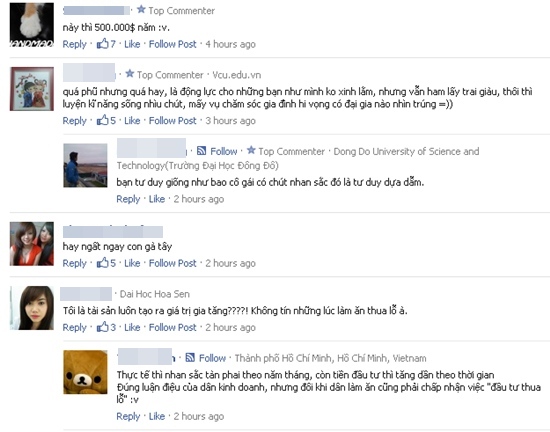Like the comment posted 3 hours ago
Screen dimensions: 550x432
(x=132, y=121)
